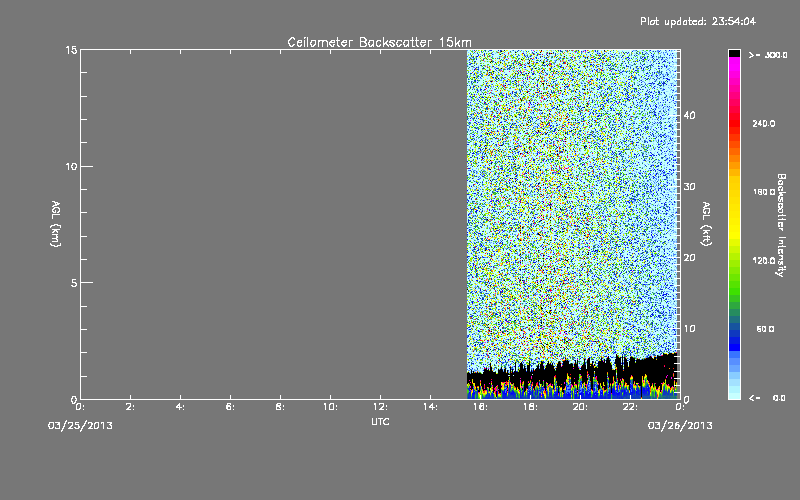Click the 10 kft tick label
The width and height of the screenshot is (800, 500).
(689, 329)
